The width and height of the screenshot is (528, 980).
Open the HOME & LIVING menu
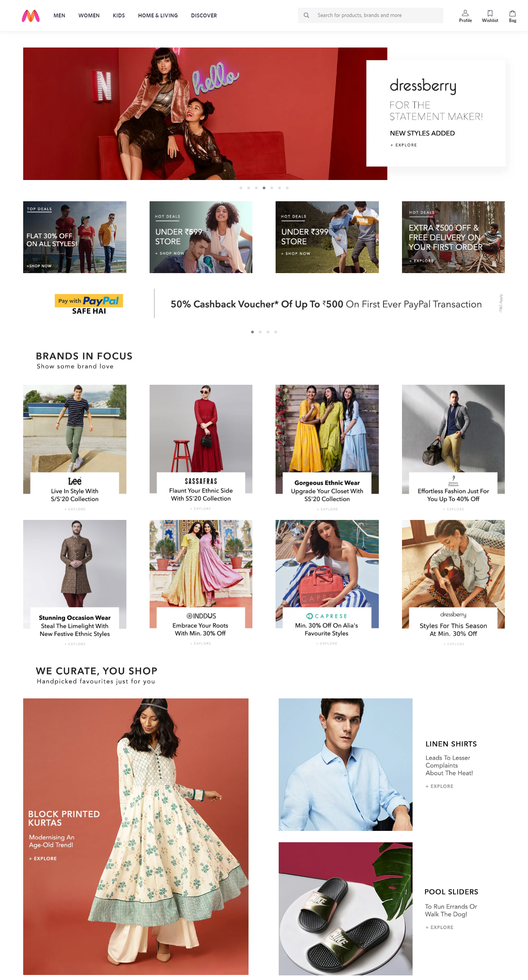tap(158, 15)
